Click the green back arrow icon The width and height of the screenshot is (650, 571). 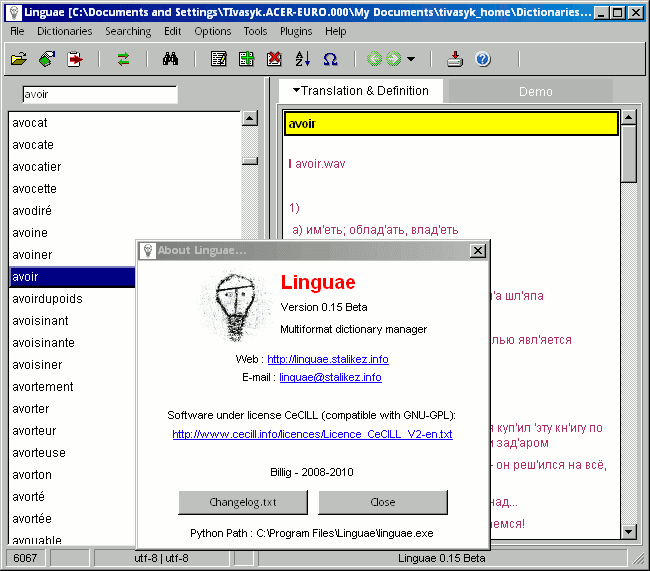374,59
